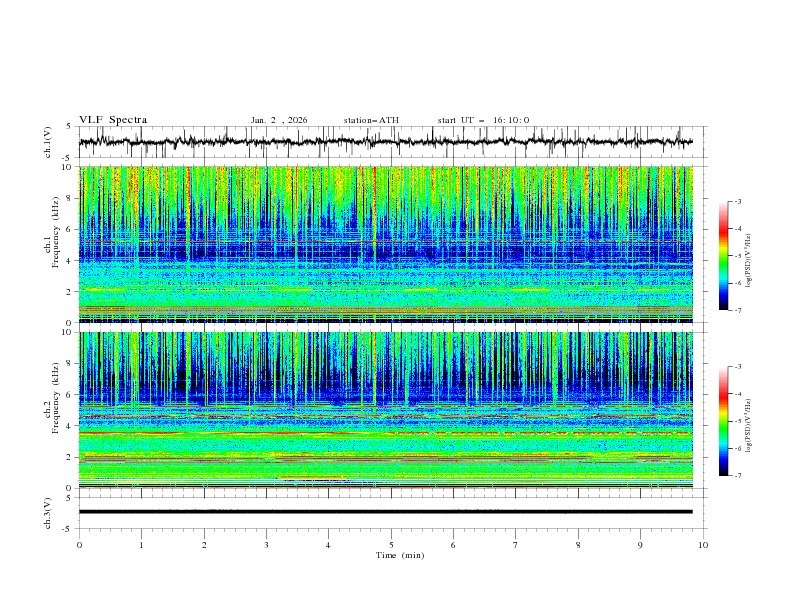
Task: Click ch.1 voltage tick label "5"
Action: [70, 127]
